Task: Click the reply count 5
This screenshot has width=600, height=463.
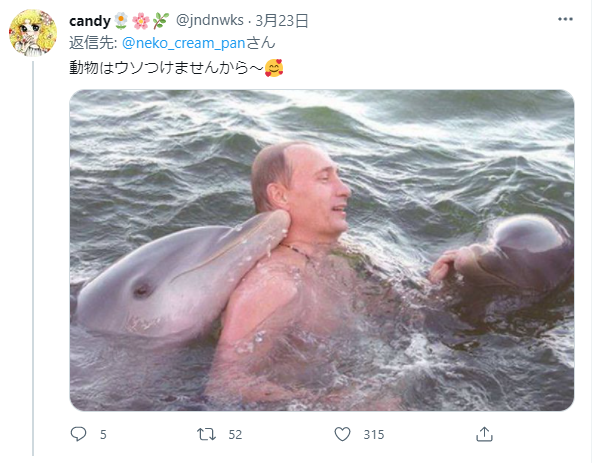Action: tap(103, 435)
